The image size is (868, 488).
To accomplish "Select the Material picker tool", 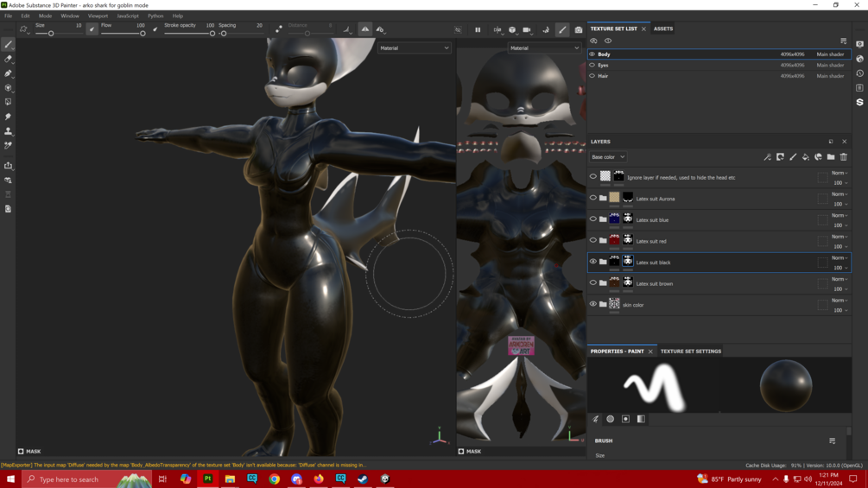I will tap(9, 145).
